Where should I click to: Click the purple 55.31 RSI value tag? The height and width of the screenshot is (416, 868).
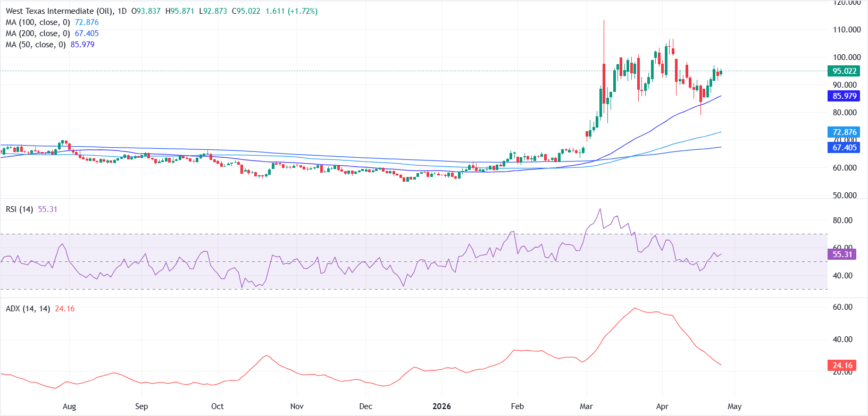pos(842,254)
